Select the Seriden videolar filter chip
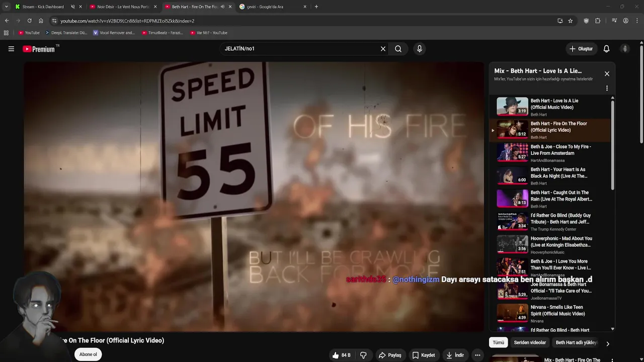 tap(530, 342)
